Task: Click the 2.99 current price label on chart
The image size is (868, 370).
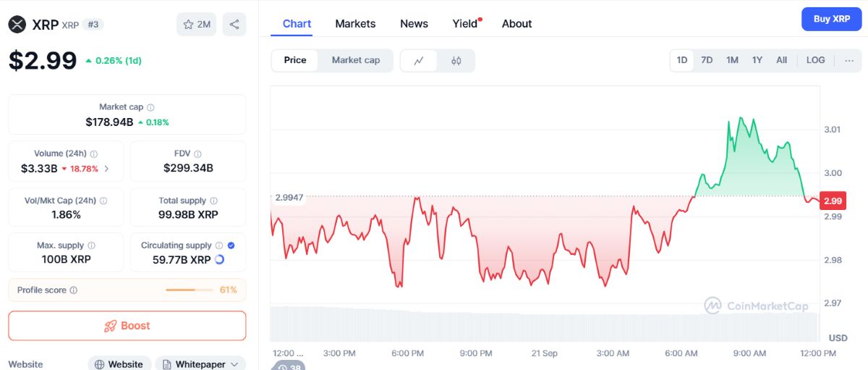Action: click(832, 201)
